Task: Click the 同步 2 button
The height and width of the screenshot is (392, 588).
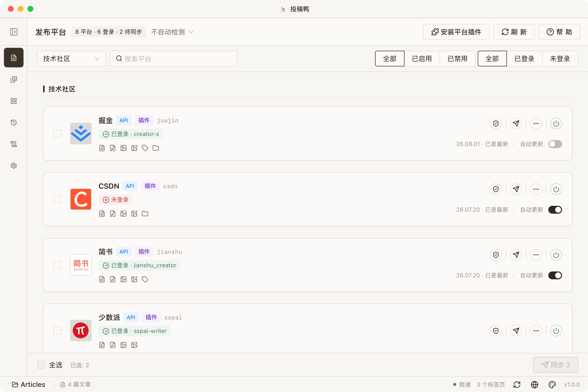Action: pos(555,365)
